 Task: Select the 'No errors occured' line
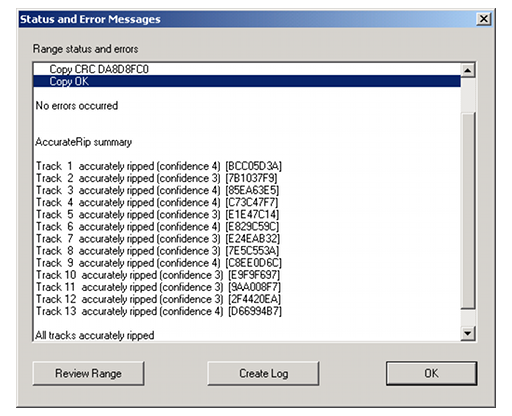click(247, 106)
